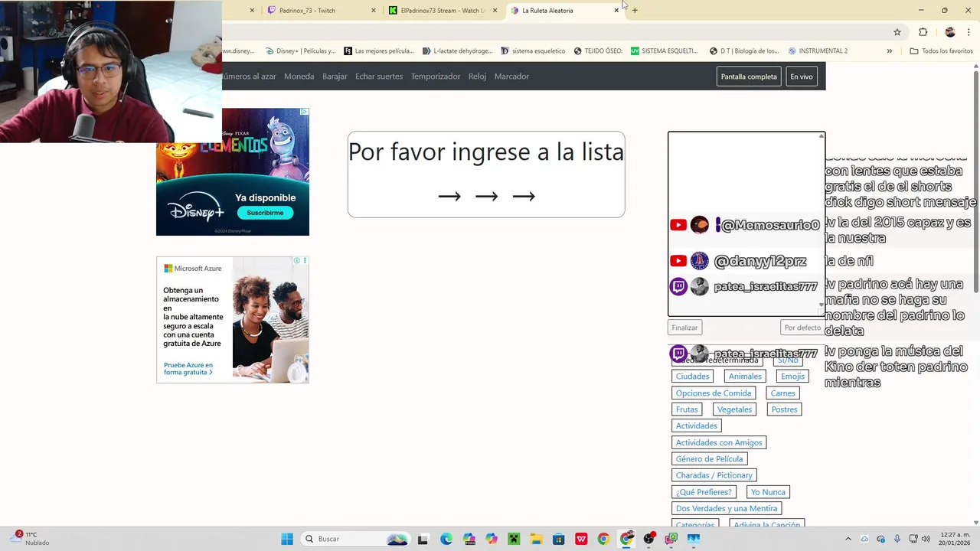This screenshot has width=980, height=551.
Task: Select the Charadas / Pictionary preset
Action: [714, 475]
